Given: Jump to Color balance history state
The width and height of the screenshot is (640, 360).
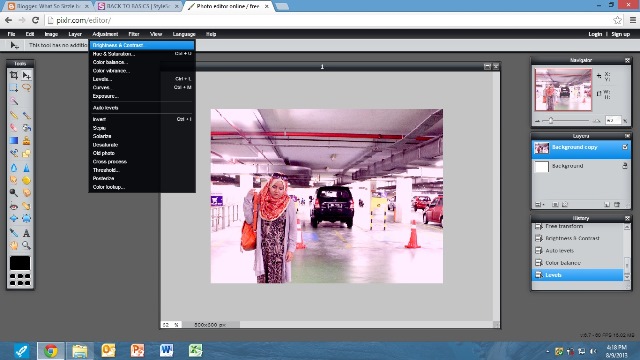Looking at the screenshot, I should 578,263.
